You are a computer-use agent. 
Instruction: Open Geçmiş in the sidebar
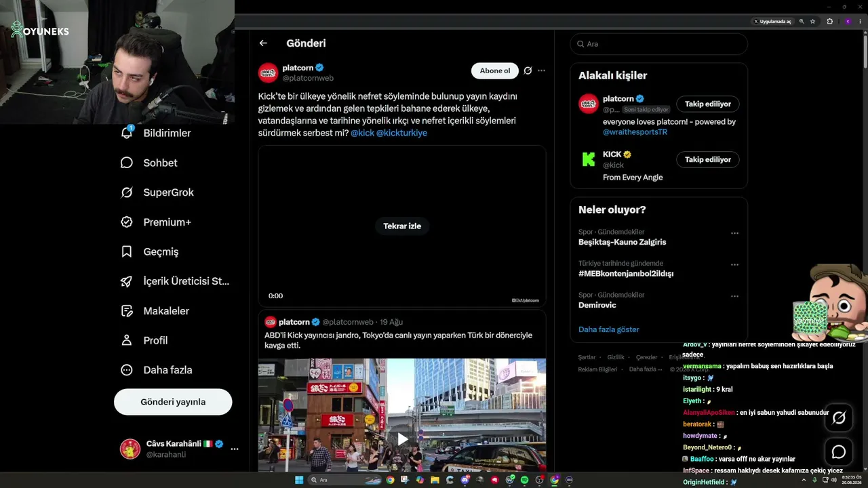click(150, 251)
